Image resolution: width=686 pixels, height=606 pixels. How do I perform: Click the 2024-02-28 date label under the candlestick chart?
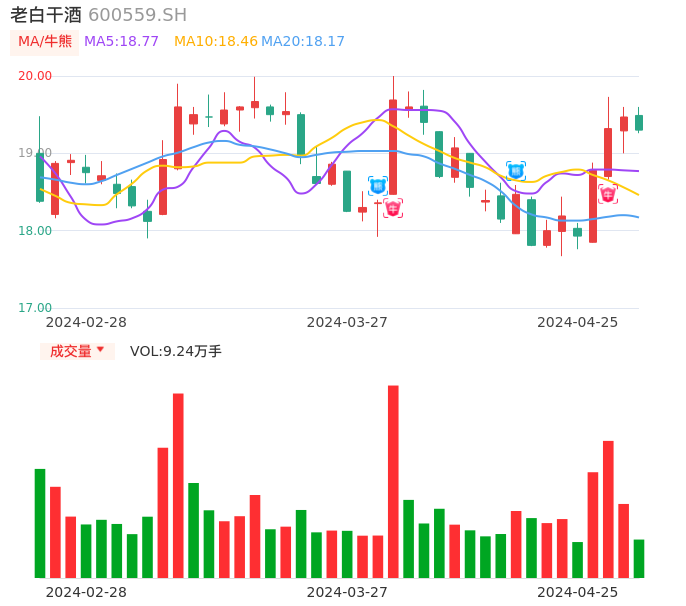point(86,322)
